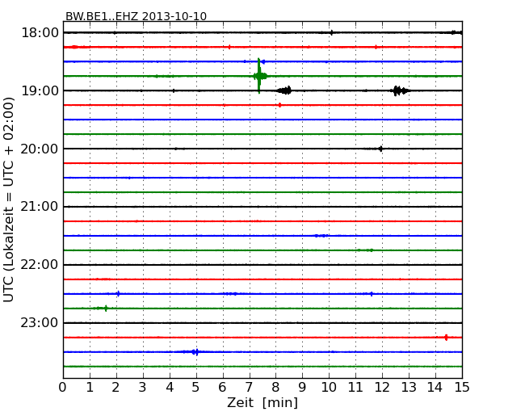Select the 19:00 time axis label
The width and height of the screenshot is (525, 420).
coord(40,90)
